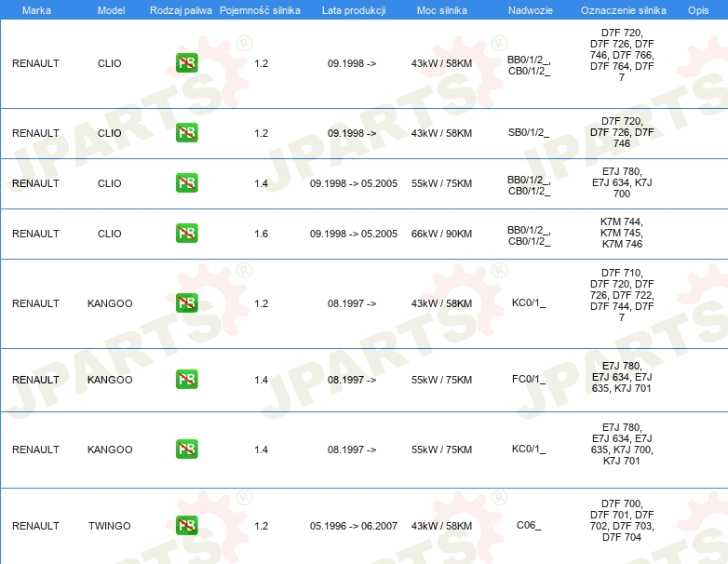Click the Moc silnika column header
The height and width of the screenshot is (564, 728).
[442, 10]
